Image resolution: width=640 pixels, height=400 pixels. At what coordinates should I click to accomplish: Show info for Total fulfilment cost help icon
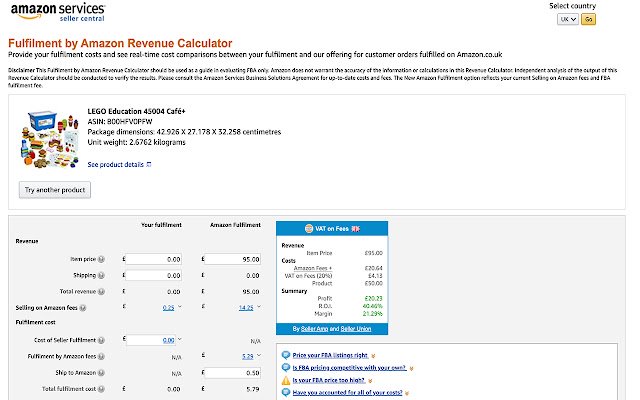point(101,389)
